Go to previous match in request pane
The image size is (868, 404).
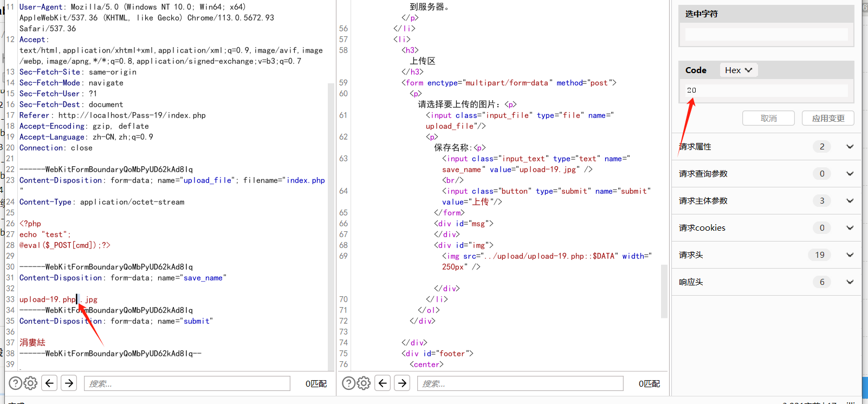click(50, 383)
